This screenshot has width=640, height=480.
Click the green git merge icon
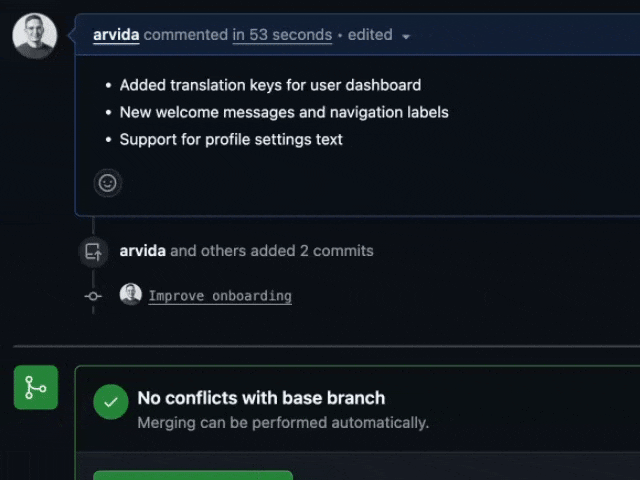[36, 387]
